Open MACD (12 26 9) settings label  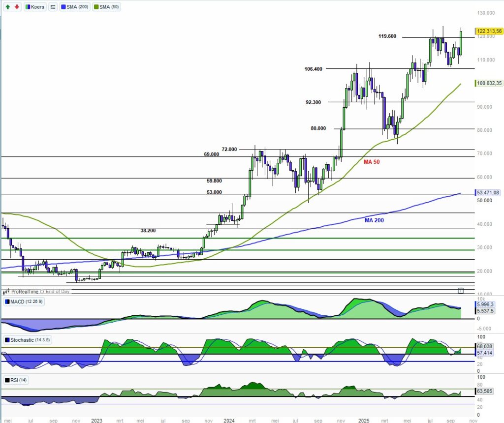[x=26, y=301]
